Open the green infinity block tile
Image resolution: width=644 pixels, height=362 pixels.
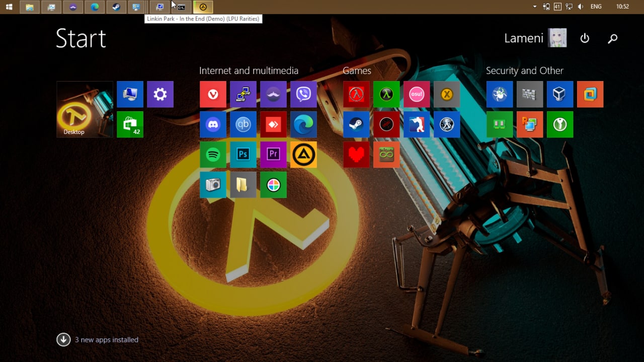386,155
